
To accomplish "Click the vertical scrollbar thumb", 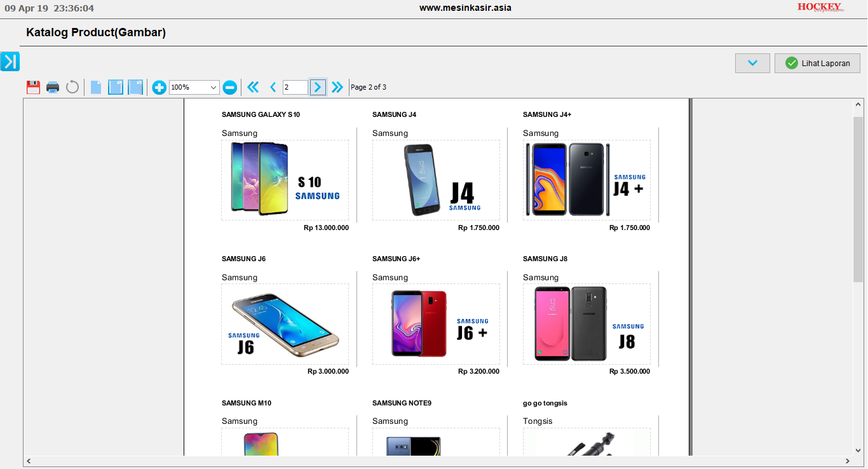I will (x=858, y=199).
